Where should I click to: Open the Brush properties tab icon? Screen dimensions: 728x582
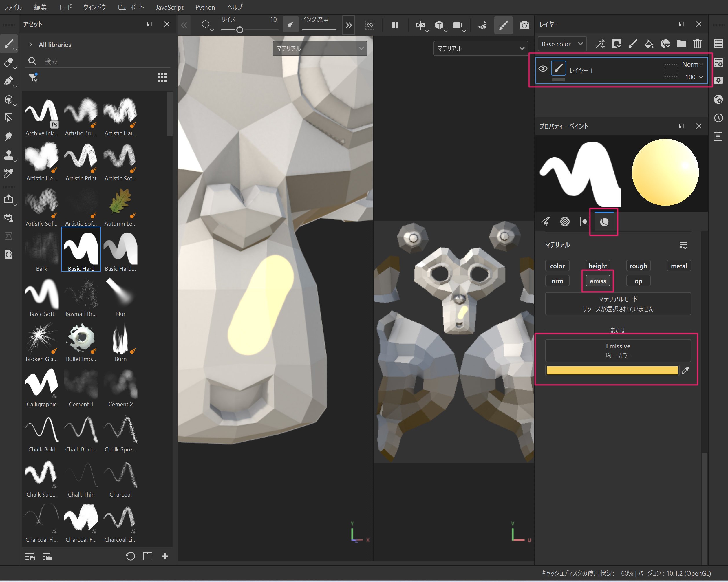pyautogui.click(x=545, y=222)
